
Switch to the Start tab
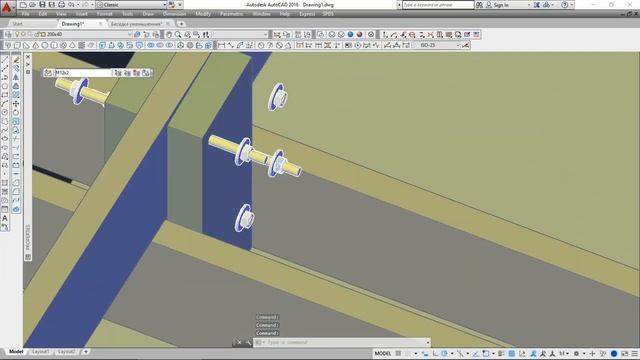coord(18,24)
